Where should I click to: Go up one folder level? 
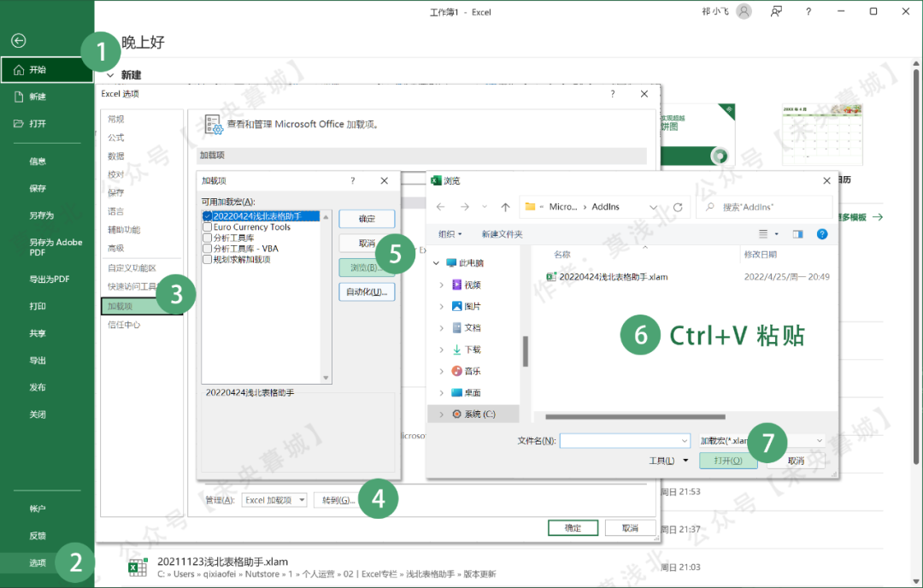tap(505, 207)
